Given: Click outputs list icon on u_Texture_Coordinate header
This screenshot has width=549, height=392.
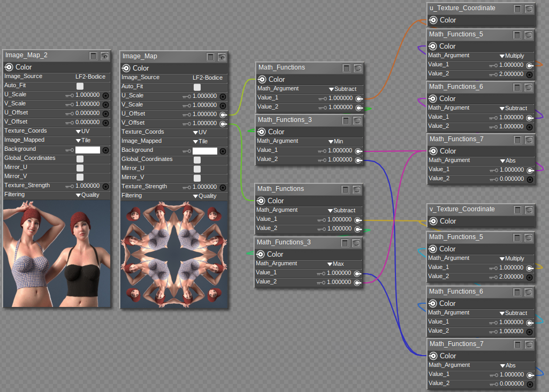Looking at the screenshot, I should point(517,9).
